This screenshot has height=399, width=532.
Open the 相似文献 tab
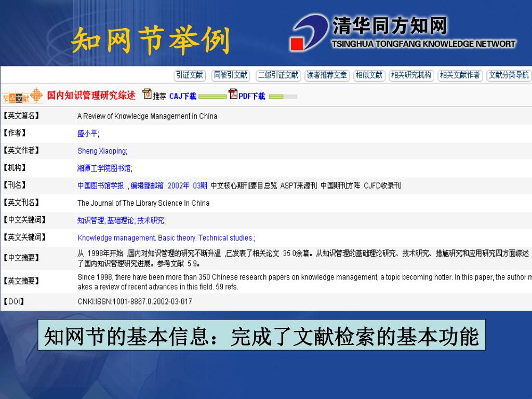(369, 75)
